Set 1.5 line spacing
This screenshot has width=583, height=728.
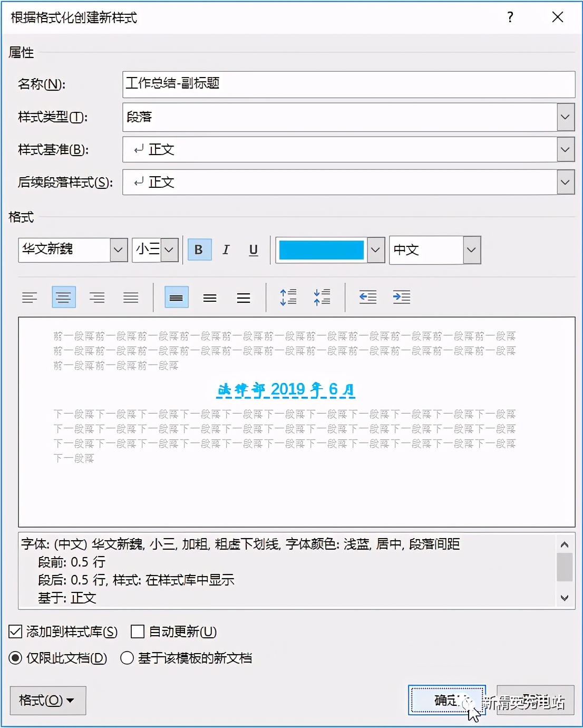(x=210, y=298)
